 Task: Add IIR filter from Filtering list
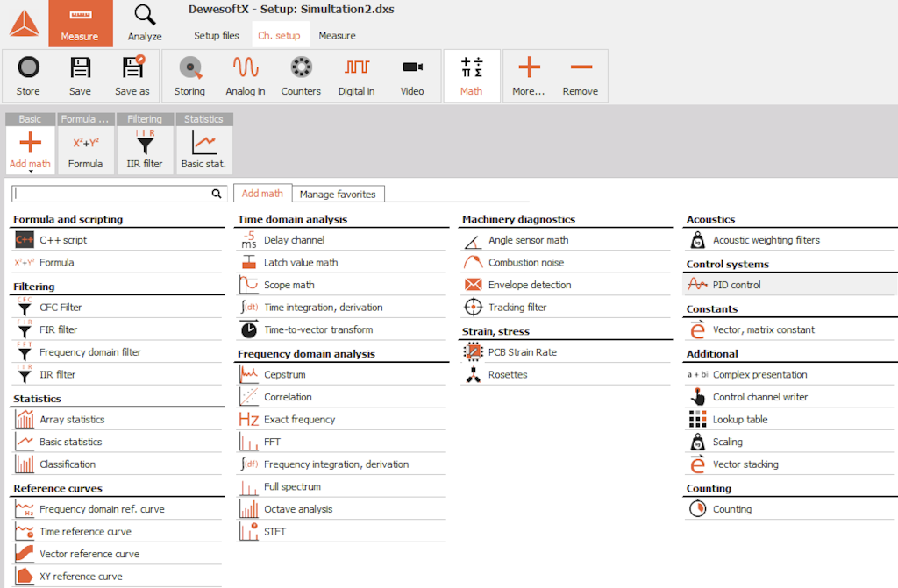pyautogui.click(x=117, y=374)
